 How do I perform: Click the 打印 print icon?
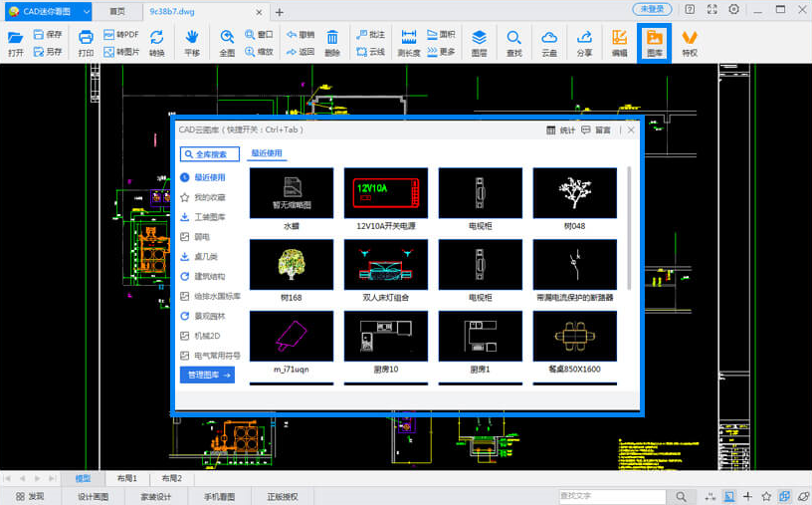point(86,42)
